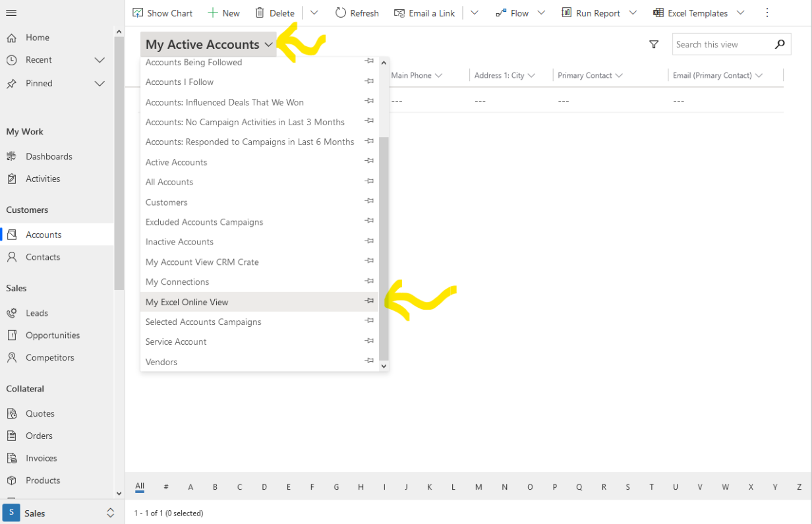Expand the Pinned section chevron
Viewport: 812px width, 524px height.
100,84
